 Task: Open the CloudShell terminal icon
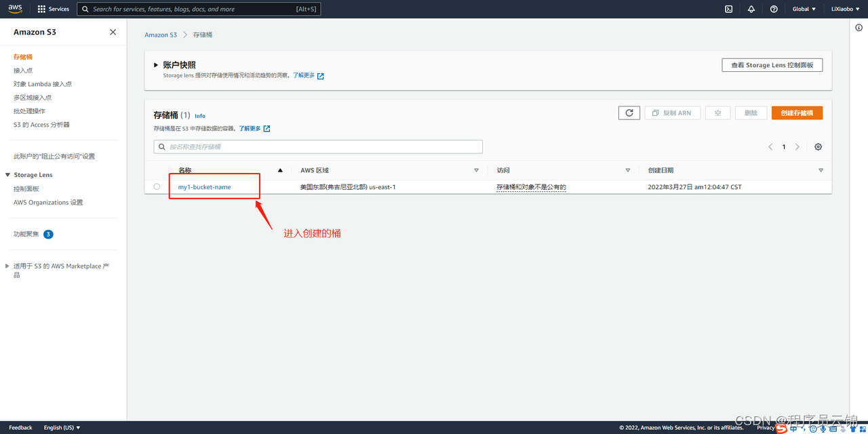point(728,9)
